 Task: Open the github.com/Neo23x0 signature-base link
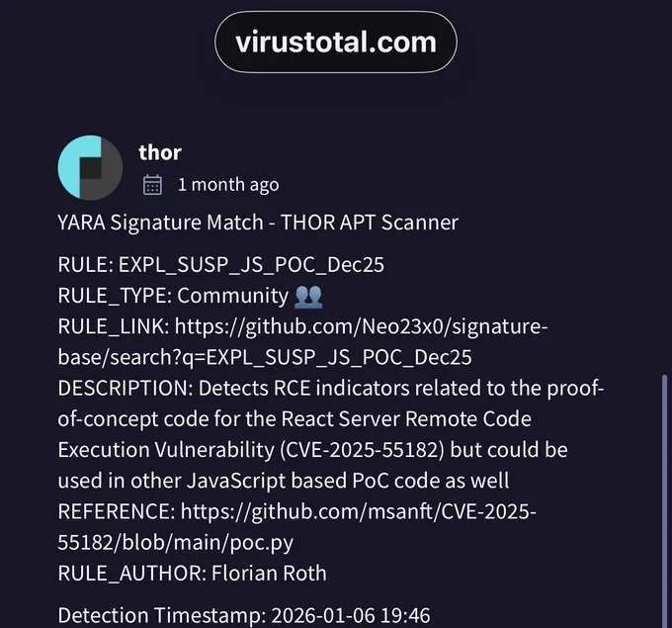303,341
